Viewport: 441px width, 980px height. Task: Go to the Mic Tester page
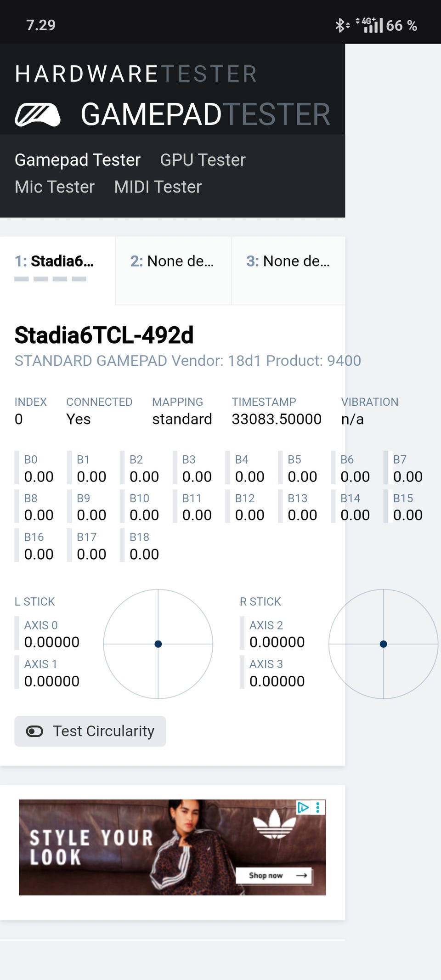(55, 187)
